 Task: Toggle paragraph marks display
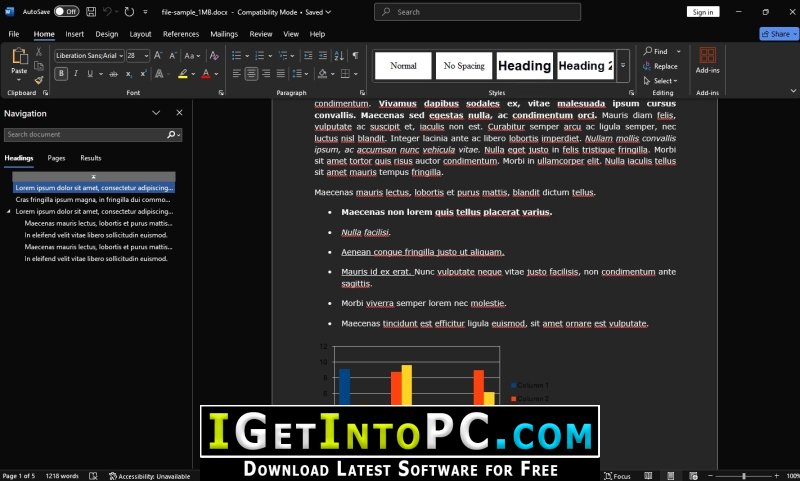click(355, 56)
